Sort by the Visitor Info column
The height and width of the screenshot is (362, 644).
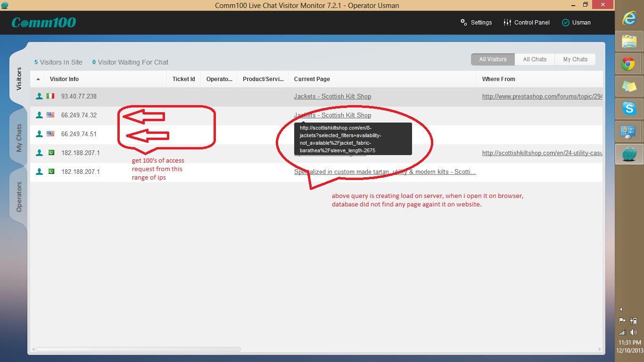(106, 79)
